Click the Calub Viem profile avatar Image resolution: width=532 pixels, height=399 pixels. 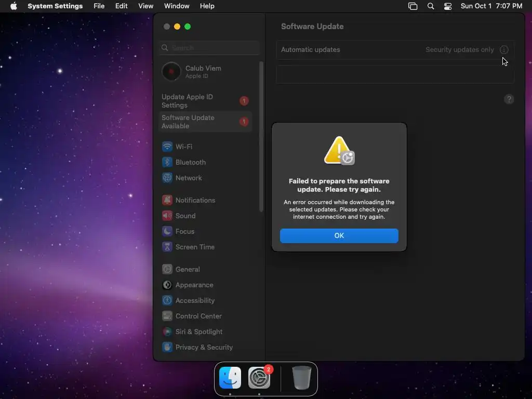coord(171,72)
